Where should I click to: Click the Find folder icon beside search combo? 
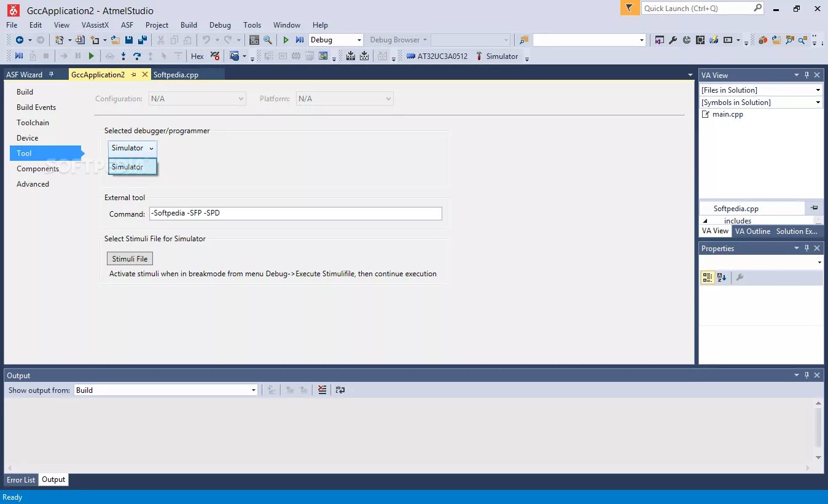click(x=524, y=40)
